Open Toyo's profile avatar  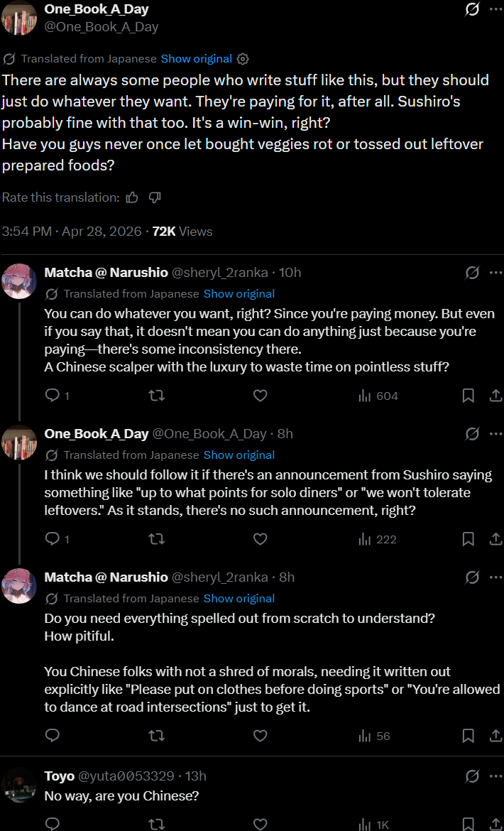tap(19, 785)
